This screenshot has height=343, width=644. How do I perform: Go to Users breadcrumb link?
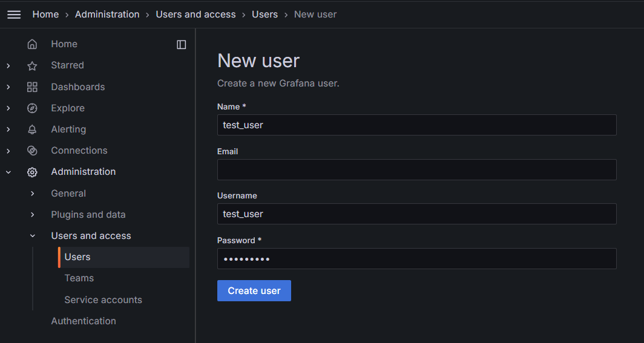(264, 14)
